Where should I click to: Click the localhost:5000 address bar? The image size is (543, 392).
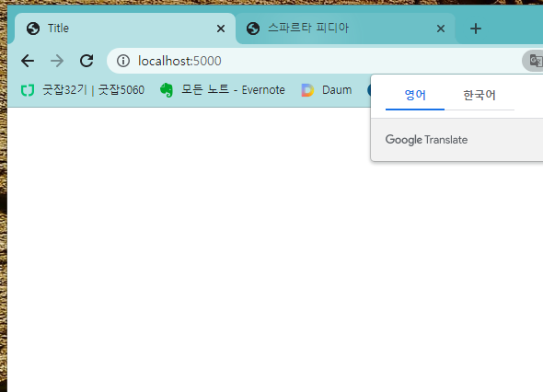point(312,61)
